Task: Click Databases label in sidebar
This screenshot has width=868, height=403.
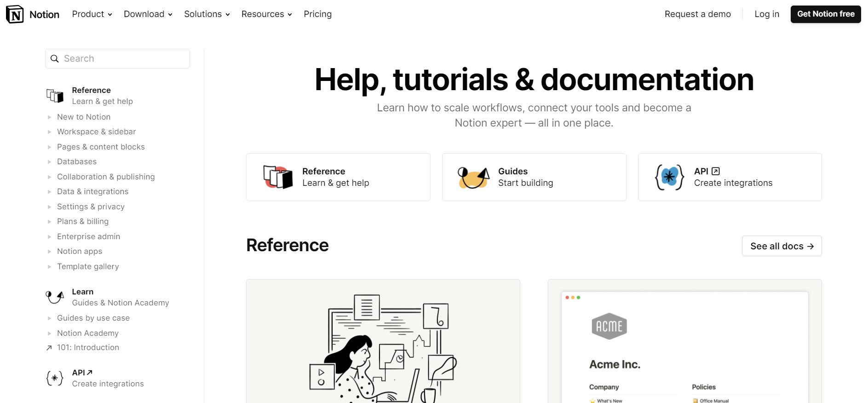Action: point(77,162)
